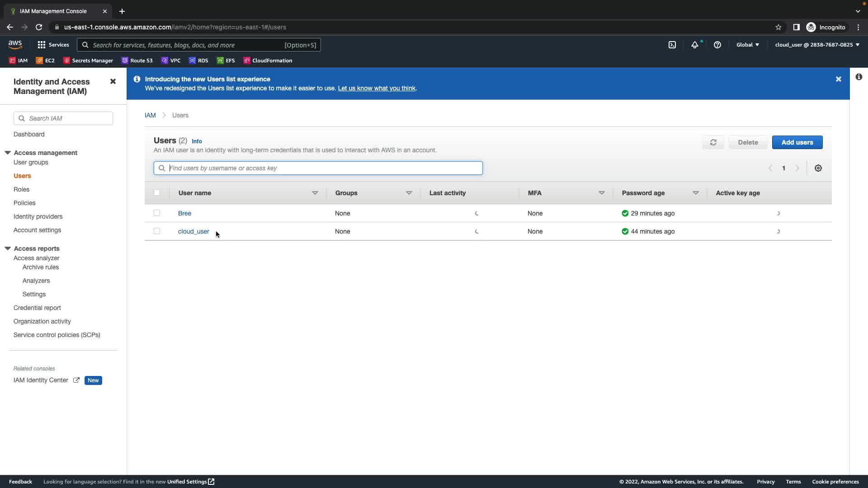Image resolution: width=868 pixels, height=488 pixels.
Task: Select the checkbox for user Bree
Action: coord(157,213)
